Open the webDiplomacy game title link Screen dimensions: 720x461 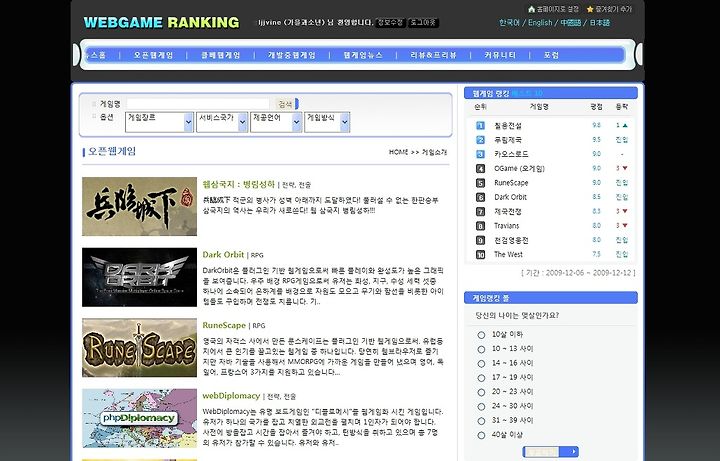[x=231, y=396]
